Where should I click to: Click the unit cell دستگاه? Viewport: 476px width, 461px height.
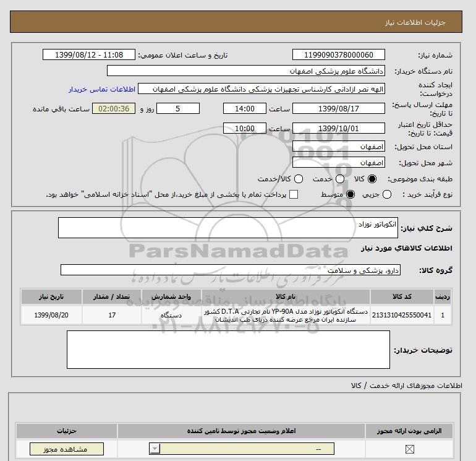click(171, 315)
